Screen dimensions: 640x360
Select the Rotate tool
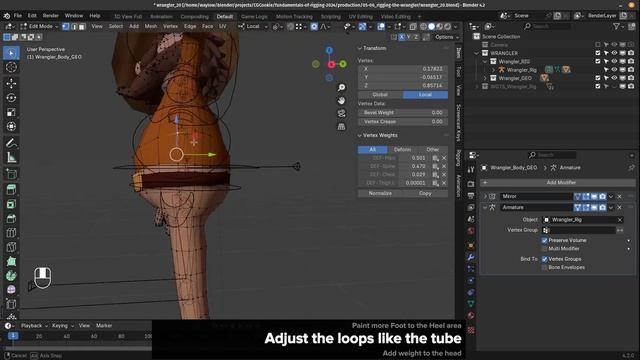(x=11, y=98)
